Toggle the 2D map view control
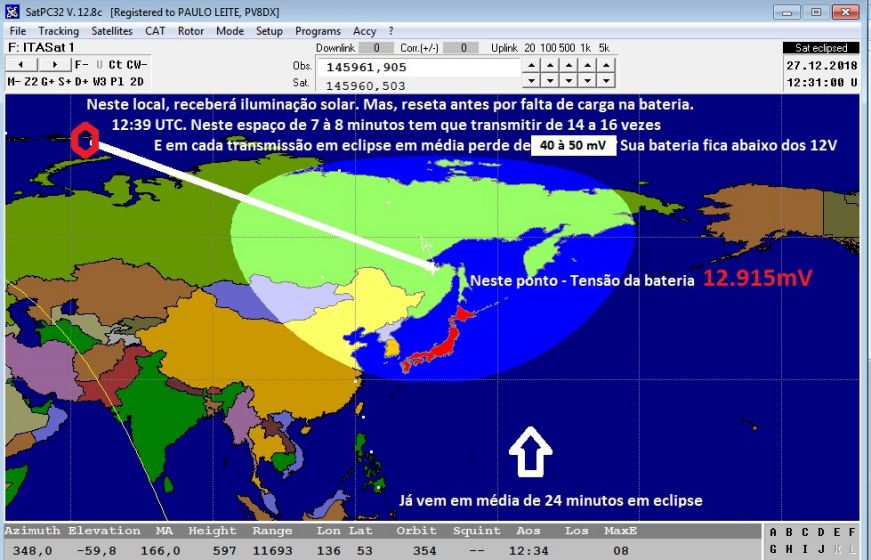871x560 pixels. coord(137,81)
